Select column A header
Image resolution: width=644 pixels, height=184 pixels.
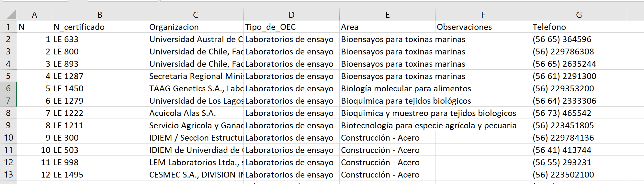[34, 15]
